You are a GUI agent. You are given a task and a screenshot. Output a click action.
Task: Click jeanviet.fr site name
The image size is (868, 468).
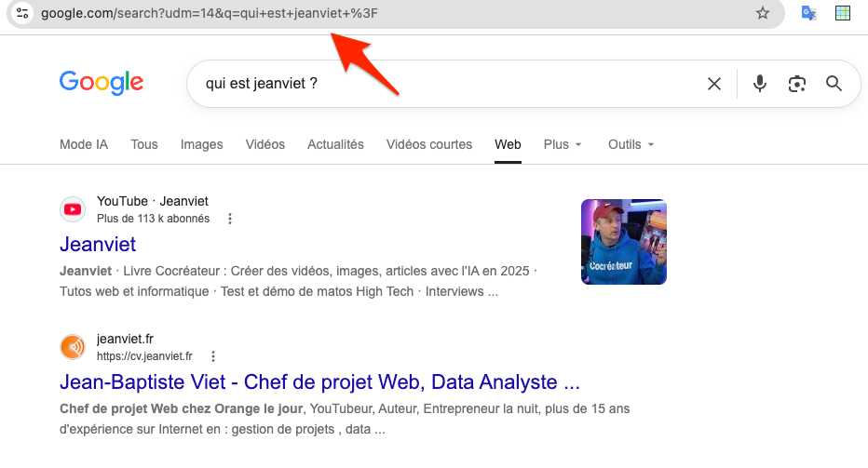pyautogui.click(x=125, y=339)
